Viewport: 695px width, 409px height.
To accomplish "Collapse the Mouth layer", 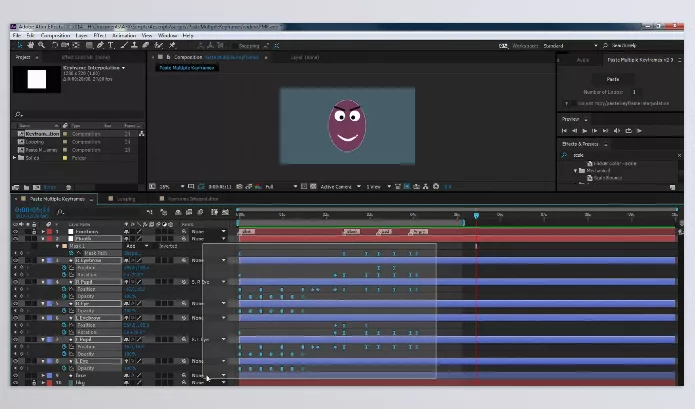I will coord(43,238).
